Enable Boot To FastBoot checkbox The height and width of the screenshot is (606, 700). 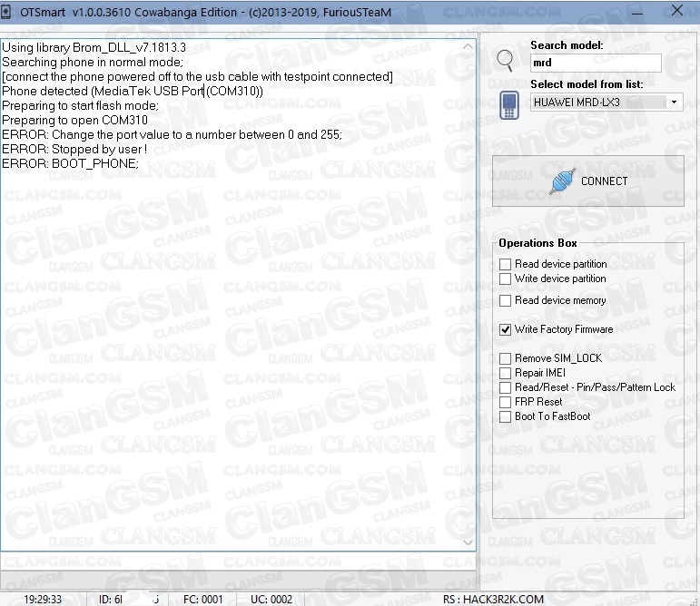(x=505, y=416)
